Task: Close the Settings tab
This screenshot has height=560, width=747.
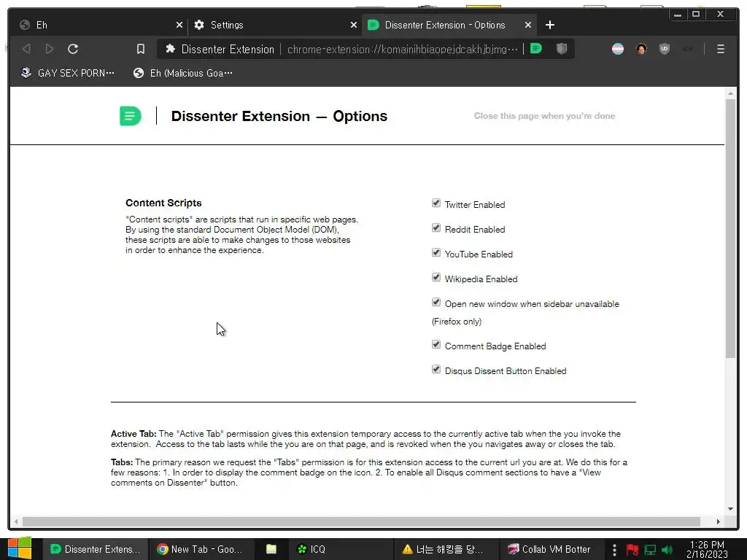Action: click(354, 25)
